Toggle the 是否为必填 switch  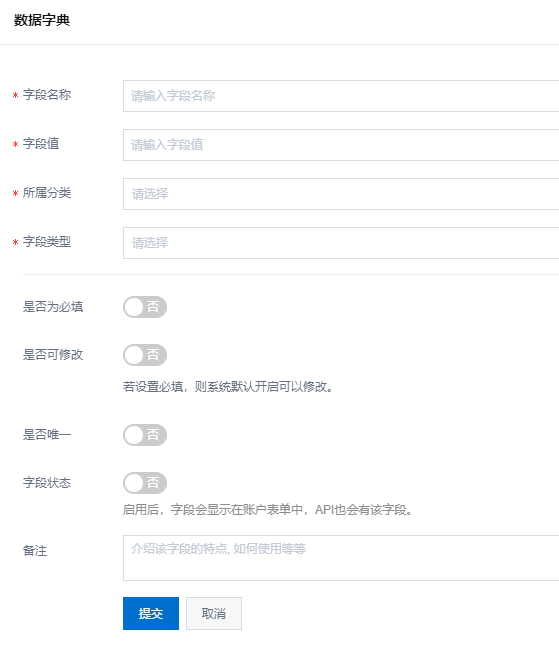(x=145, y=307)
